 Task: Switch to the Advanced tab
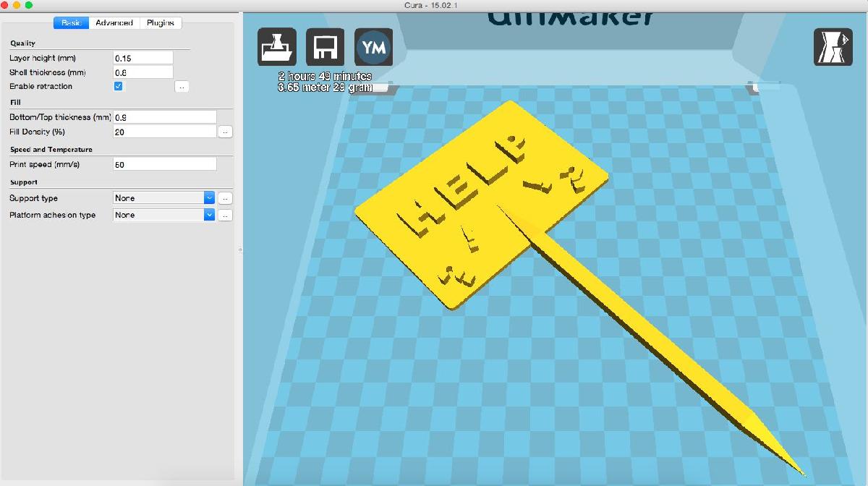[114, 23]
